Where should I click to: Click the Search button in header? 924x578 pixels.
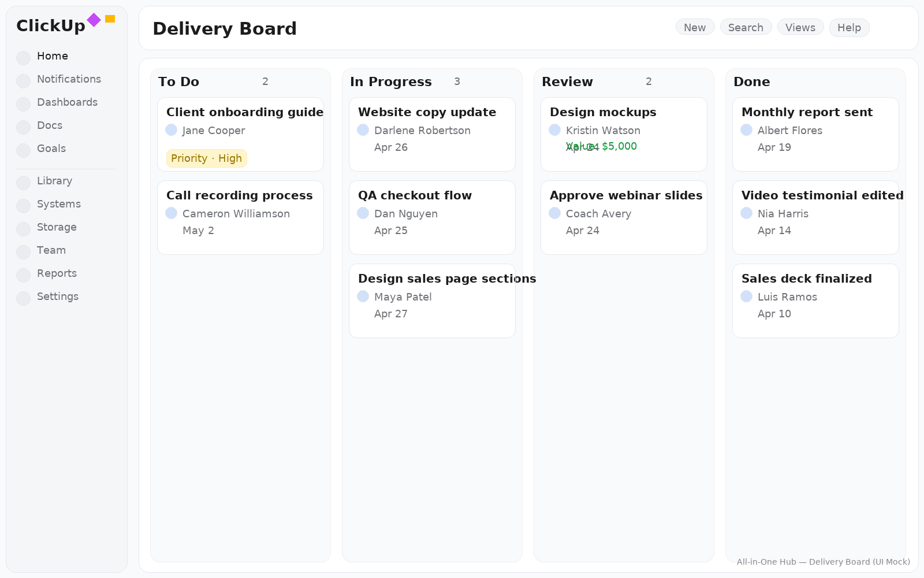[x=746, y=27]
